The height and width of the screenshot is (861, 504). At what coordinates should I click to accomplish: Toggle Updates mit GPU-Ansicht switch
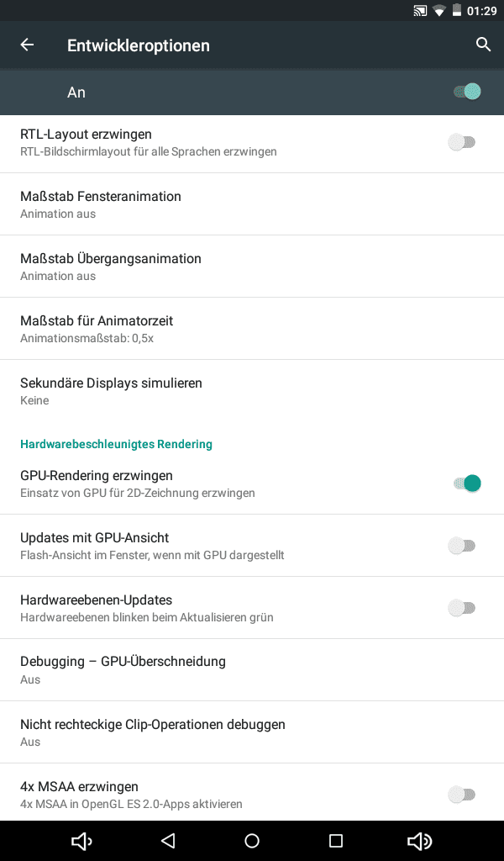coord(462,546)
